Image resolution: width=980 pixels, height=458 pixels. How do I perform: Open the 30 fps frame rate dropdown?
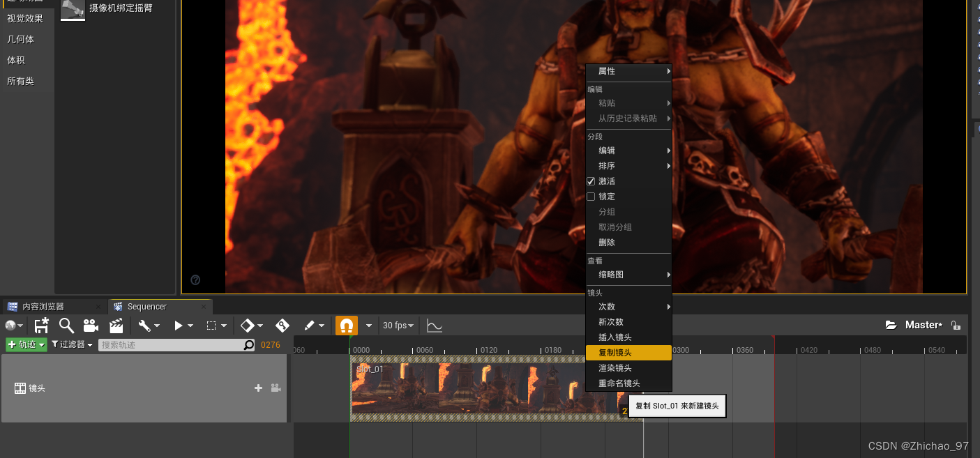pyautogui.click(x=398, y=326)
